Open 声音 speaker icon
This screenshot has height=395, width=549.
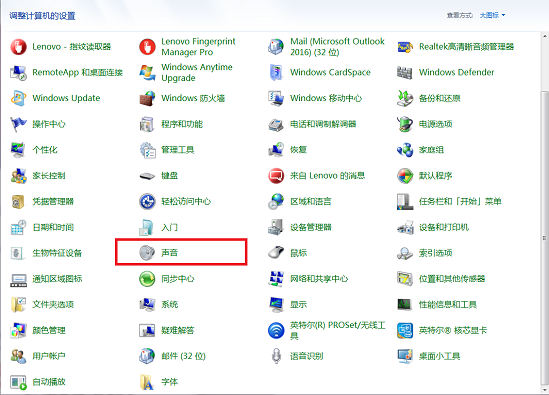[x=147, y=252]
